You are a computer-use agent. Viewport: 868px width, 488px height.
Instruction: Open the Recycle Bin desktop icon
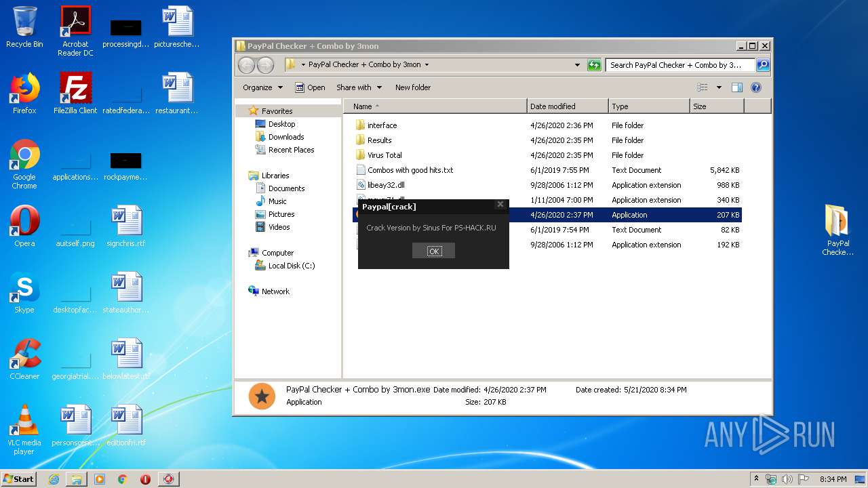point(24,28)
